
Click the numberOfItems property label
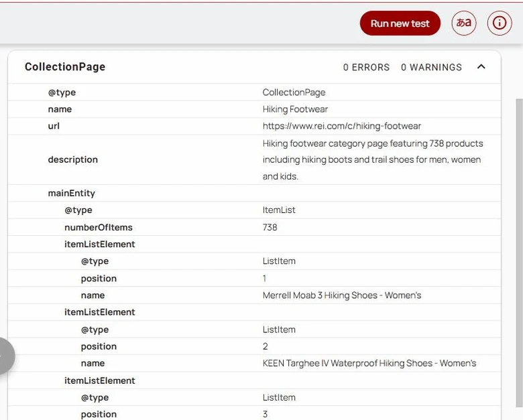point(99,227)
